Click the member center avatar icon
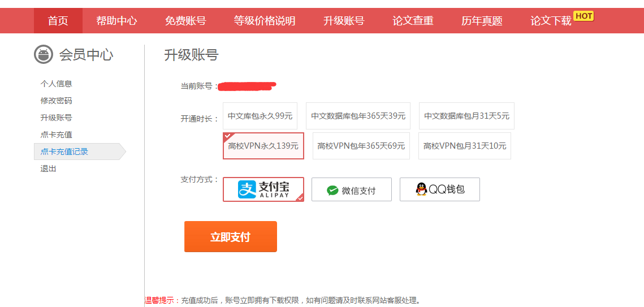Screen dimensions: 644x307 point(44,55)
